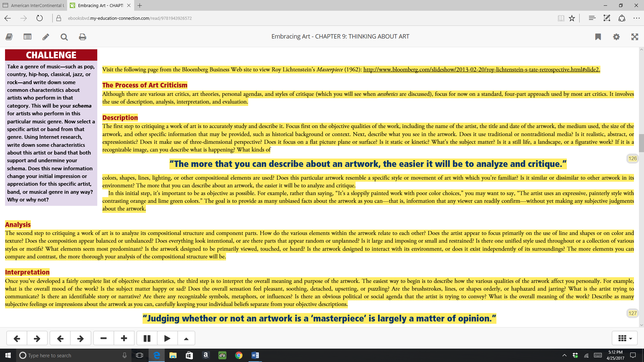Open Microsoft Word from the taskbar
This screenshot has height=362, width=644.
[255, 355]
